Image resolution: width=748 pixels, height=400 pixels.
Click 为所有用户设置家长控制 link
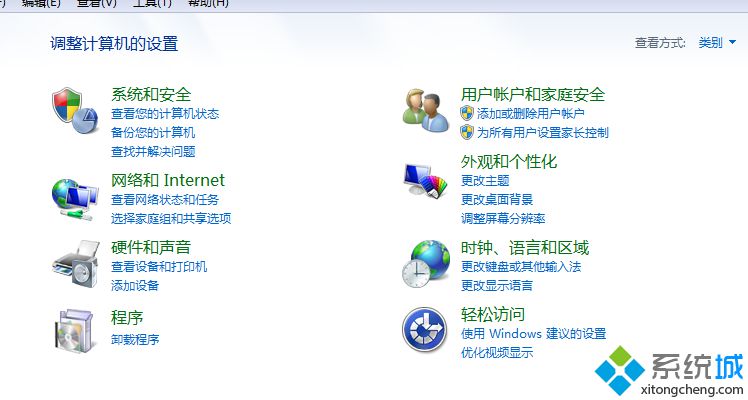click(543, 133)
